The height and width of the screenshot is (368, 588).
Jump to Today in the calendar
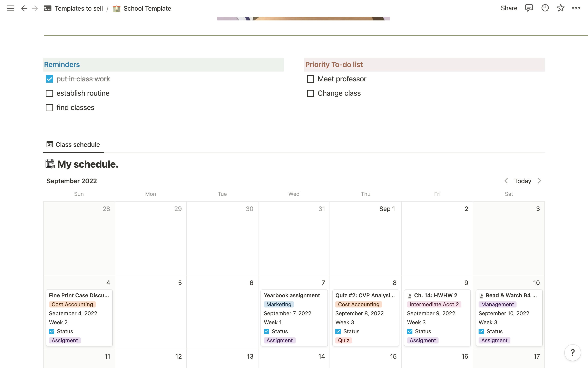[x=523, y=181]
